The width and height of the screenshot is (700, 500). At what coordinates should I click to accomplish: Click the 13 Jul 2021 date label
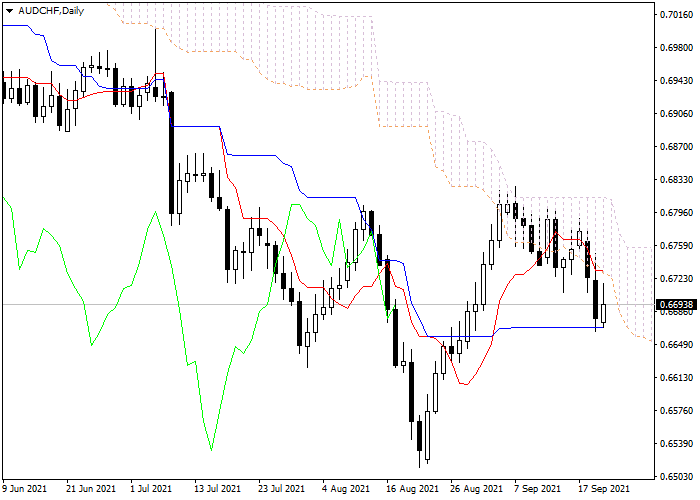point(217,489)
